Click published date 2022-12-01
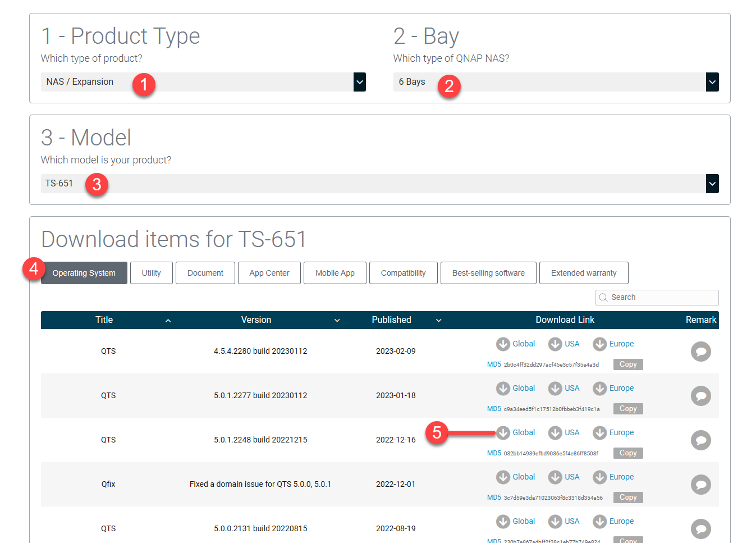The image size is (756, 543). coord(396,484)
